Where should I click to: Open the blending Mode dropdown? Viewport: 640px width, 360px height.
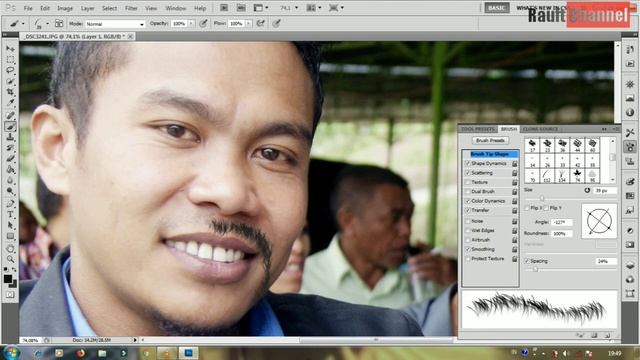point(115,24)
